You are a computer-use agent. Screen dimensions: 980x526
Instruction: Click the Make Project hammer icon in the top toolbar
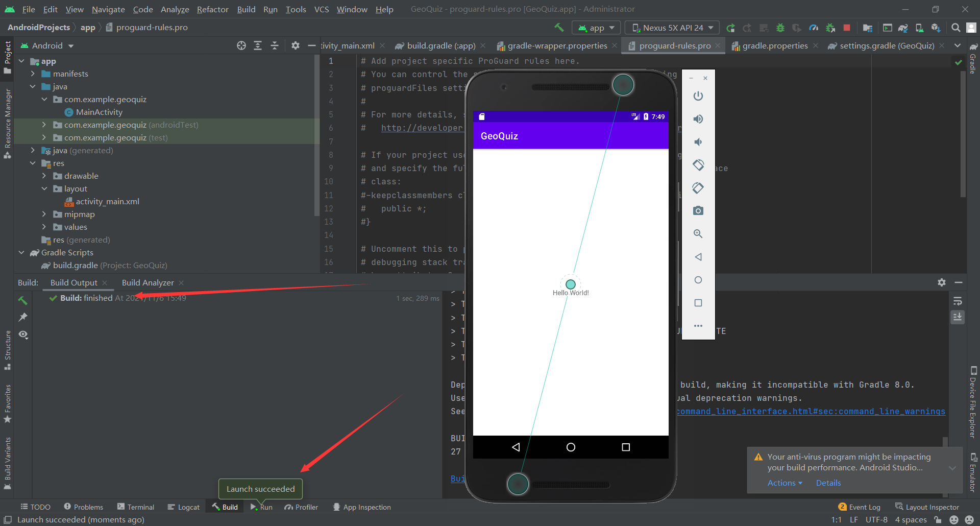coord(559,27)
